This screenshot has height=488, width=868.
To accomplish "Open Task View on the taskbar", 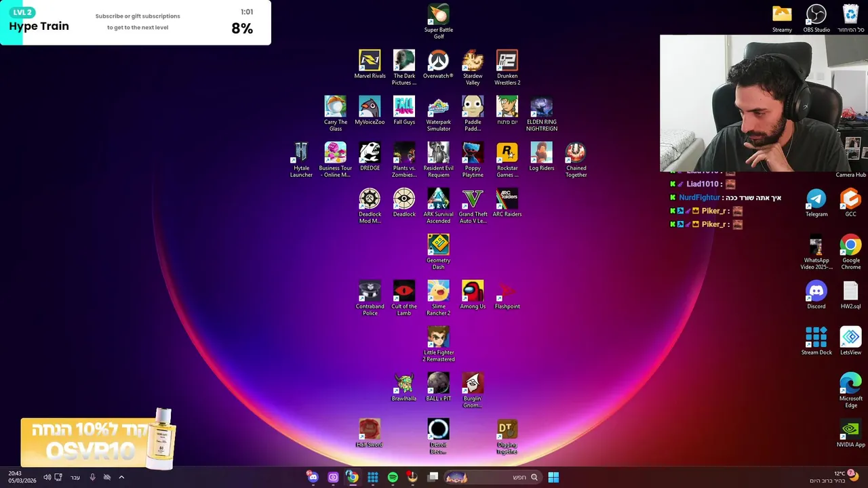I will (x=433, y=477).
